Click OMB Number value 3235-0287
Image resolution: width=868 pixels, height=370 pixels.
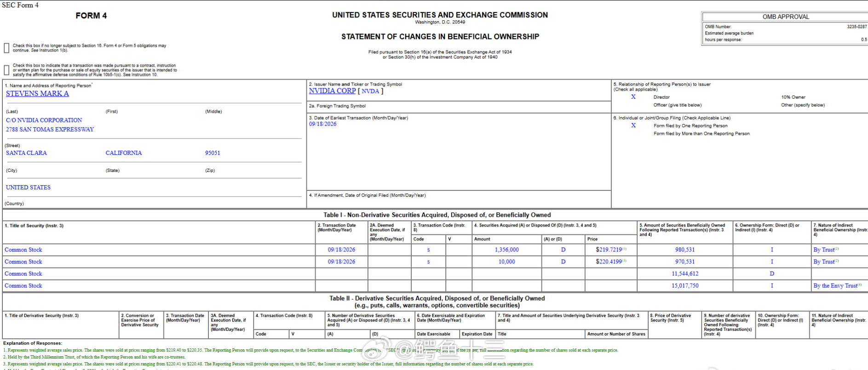(x=857, y=27)
